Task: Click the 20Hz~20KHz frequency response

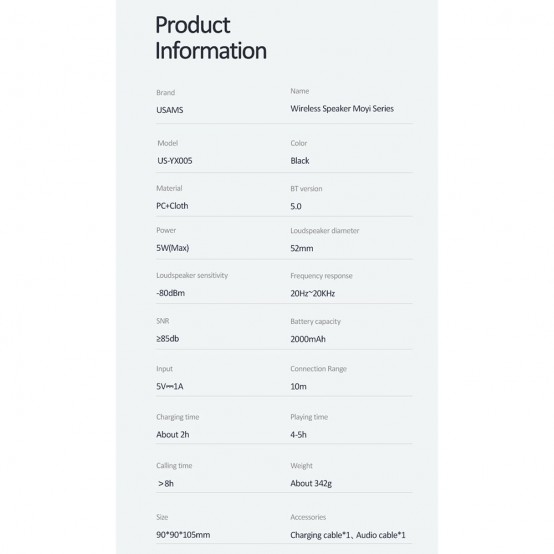Action: 312,293
